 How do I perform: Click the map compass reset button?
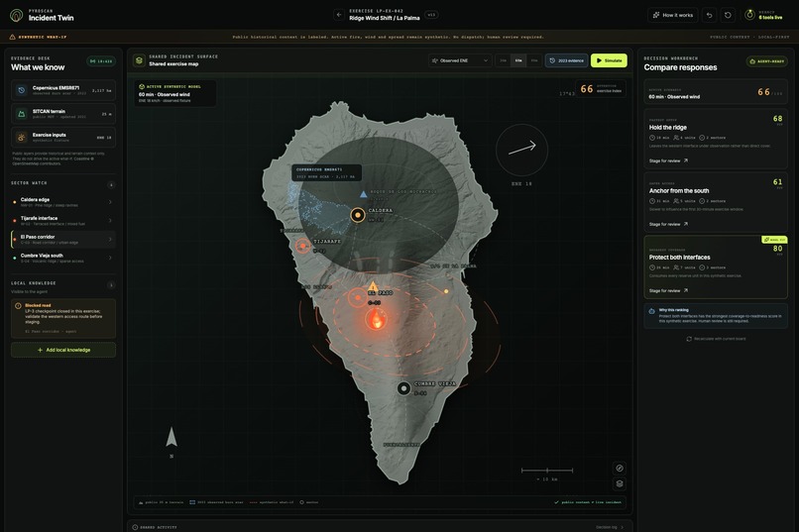(x=620, y=468)
